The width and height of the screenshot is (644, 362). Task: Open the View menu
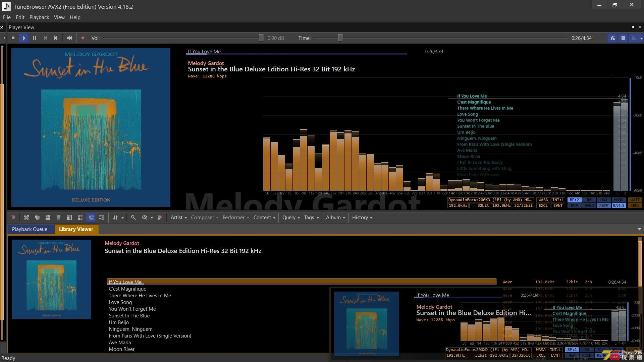point(59,17)
